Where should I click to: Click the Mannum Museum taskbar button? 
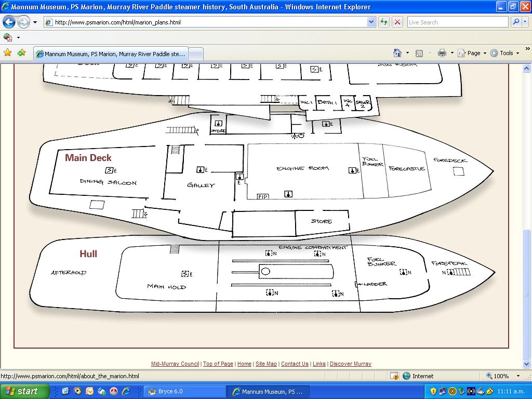tap(268, 392)
